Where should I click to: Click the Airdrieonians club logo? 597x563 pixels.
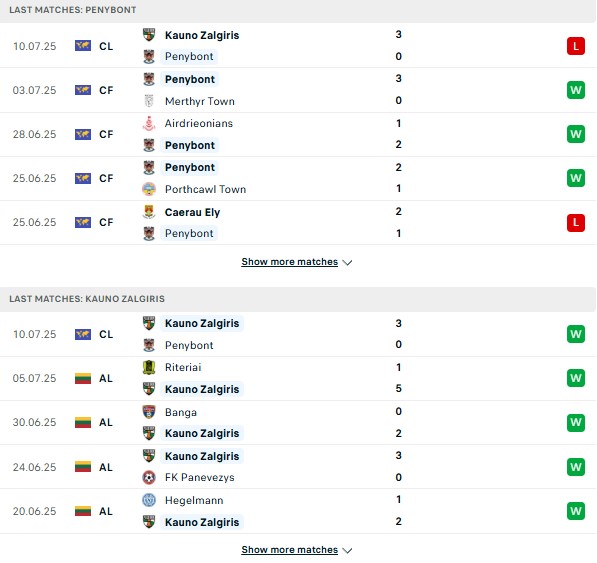(x=149, y=123)
